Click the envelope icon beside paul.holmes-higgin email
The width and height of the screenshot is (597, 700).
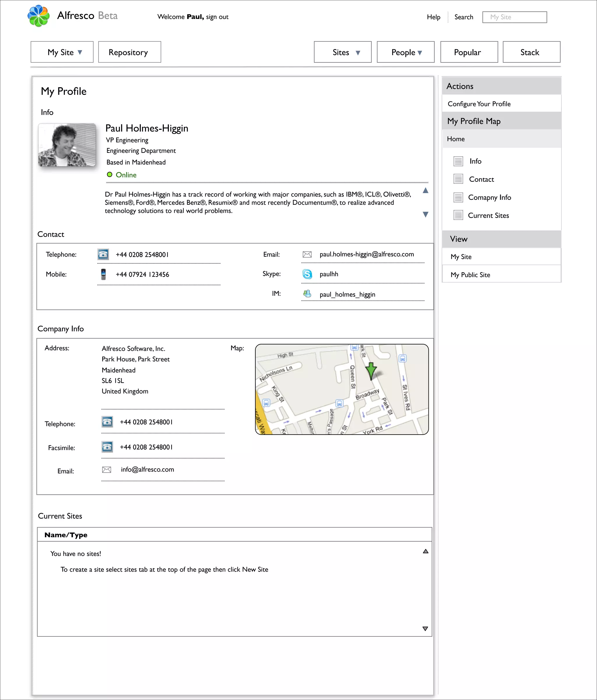point(307,254)
